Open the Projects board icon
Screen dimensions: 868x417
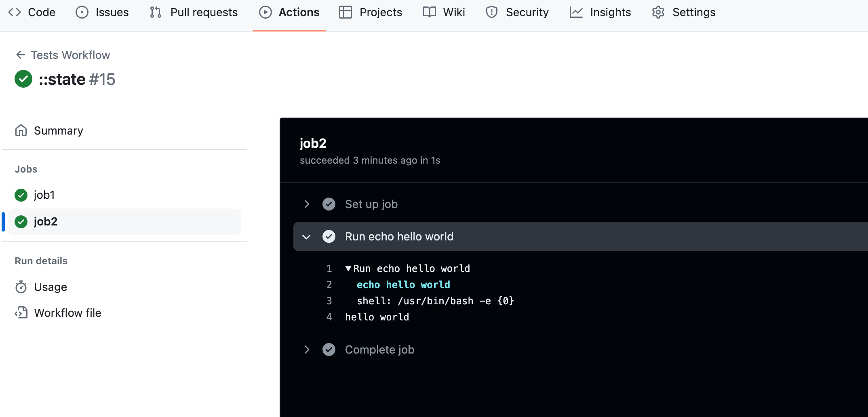pyautogui.click(x=346, y=12)
